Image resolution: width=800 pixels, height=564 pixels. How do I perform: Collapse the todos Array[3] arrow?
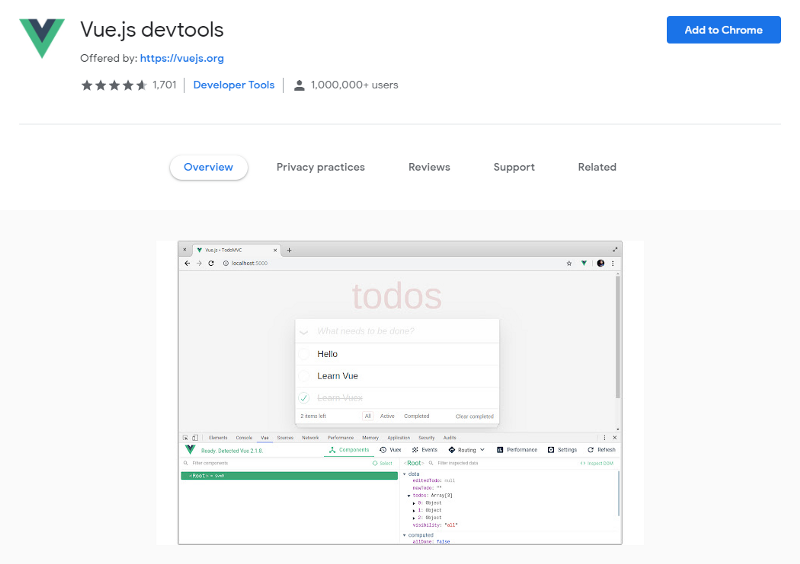coord(409,496)
